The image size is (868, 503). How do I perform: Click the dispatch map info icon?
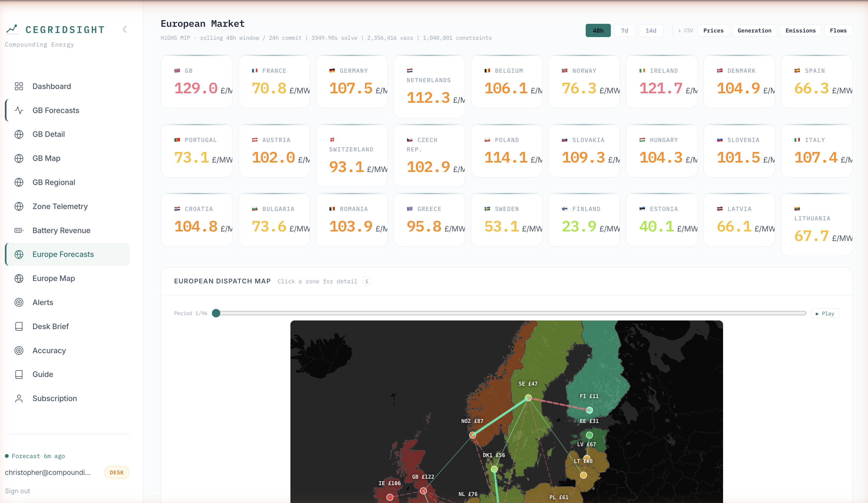coord(366,282)
